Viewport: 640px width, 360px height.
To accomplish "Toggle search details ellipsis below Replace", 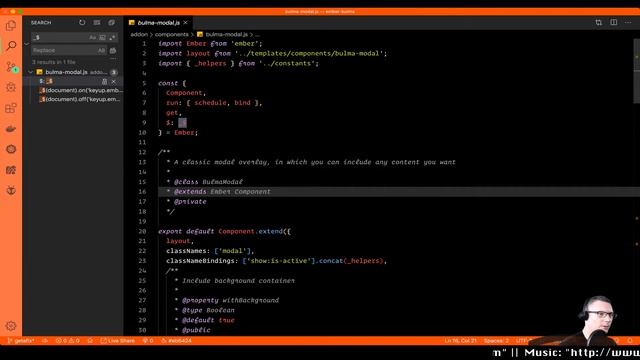I will click(x=113, y=59).
